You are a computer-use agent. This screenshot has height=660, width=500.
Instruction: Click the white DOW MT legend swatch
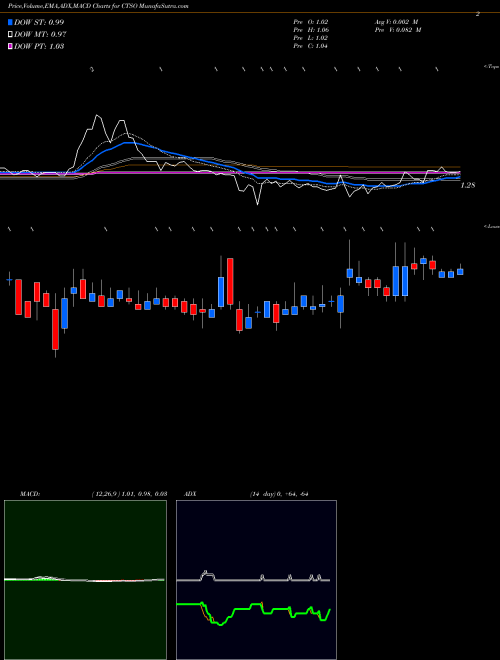10,35
